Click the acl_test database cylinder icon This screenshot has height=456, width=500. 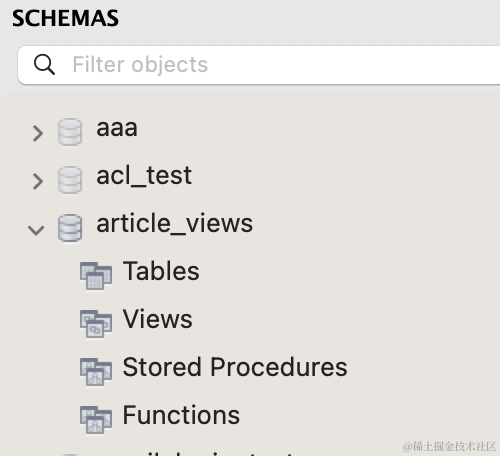click(x=70, y=180)
